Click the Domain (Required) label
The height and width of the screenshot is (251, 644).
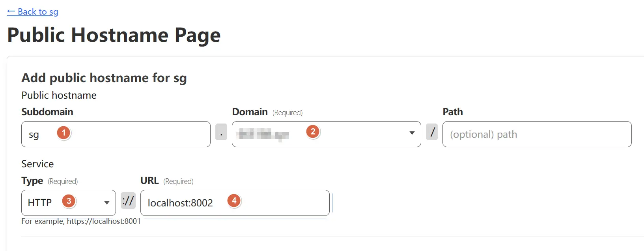click(x=267, y=112)
